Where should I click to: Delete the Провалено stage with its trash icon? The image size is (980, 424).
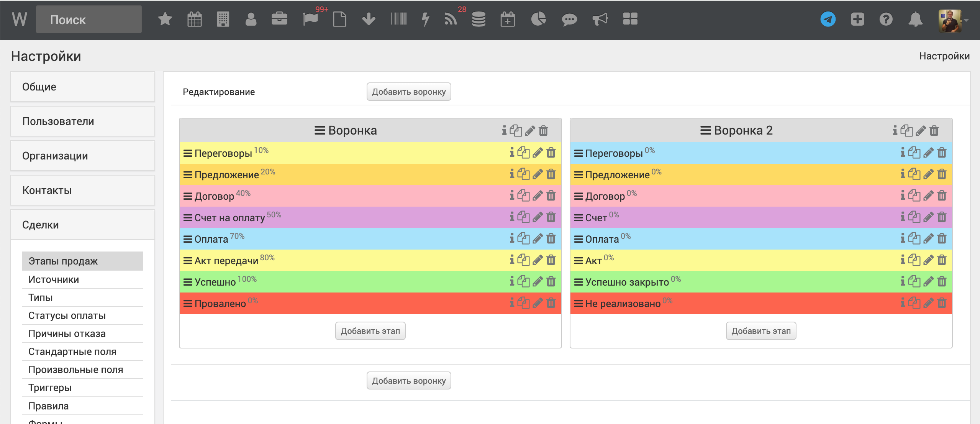click(551, 303)
